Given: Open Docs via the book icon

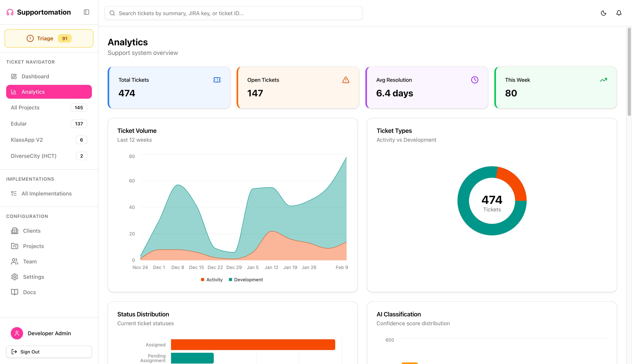Looking at the screenshot, I should coord(15,292).
